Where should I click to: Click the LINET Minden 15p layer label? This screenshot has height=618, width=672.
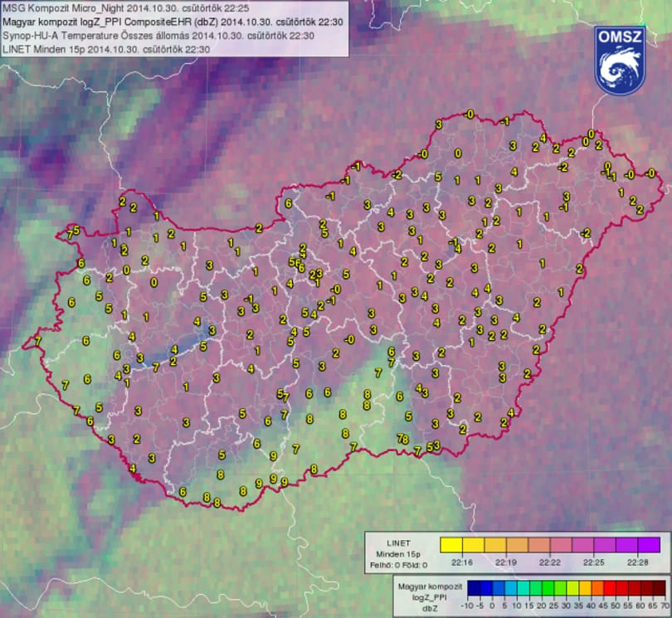[106, 49]
